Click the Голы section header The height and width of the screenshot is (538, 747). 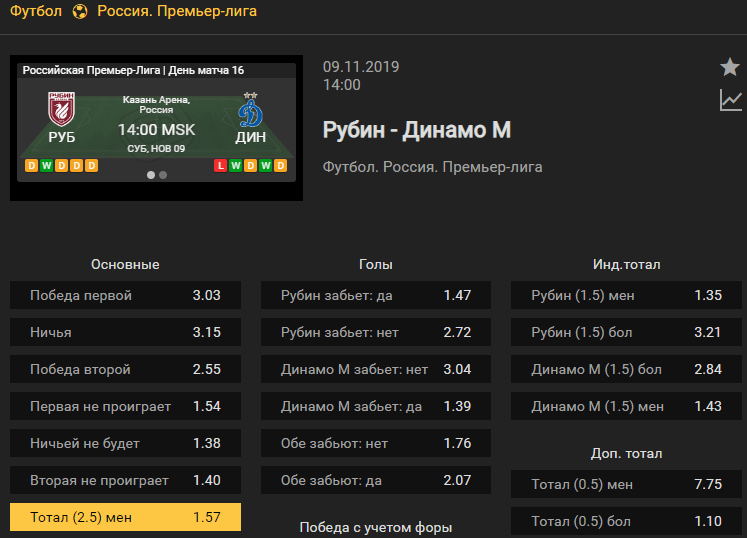[x=376, y=264]
